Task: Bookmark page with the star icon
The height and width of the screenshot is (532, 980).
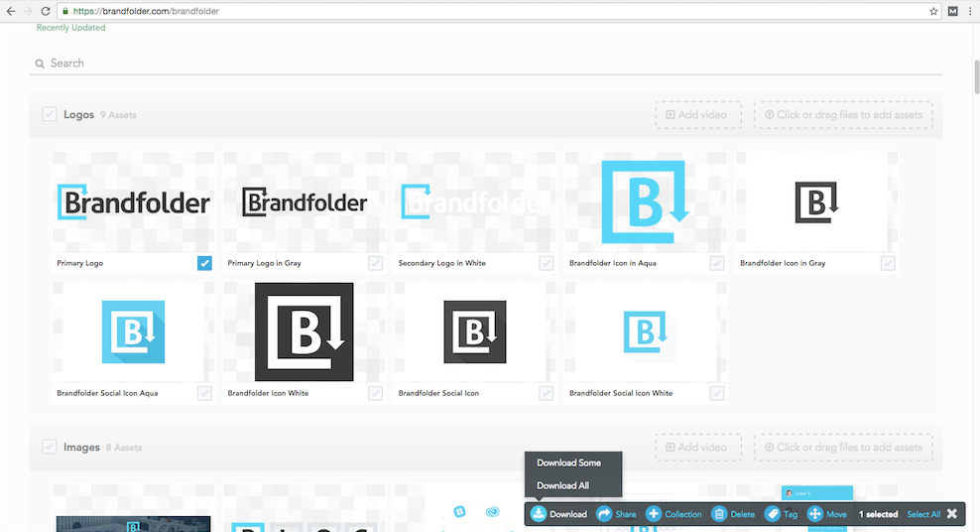Action: tap(933, 11)
